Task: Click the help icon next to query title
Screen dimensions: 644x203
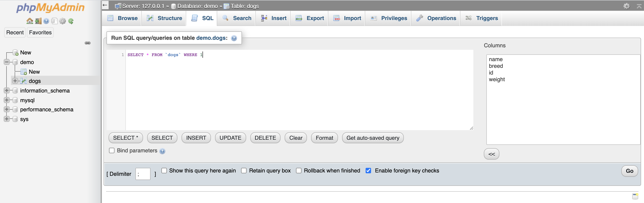Action: 234,38
